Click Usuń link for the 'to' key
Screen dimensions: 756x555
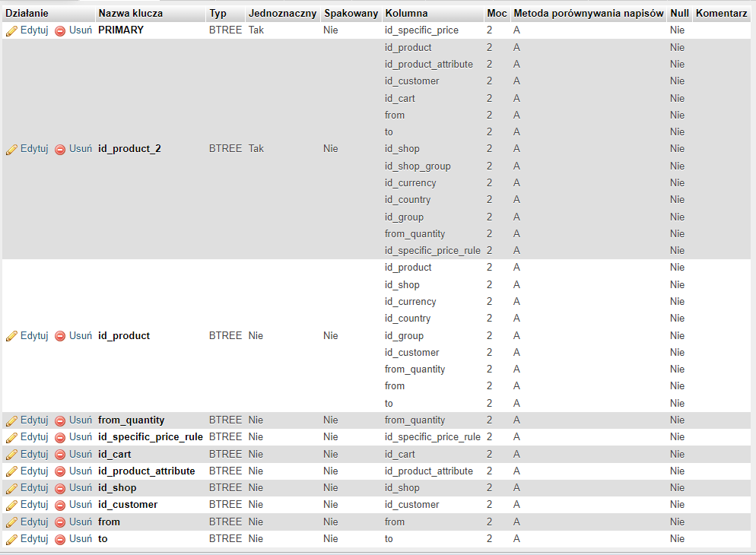click(x=81, y=538)
